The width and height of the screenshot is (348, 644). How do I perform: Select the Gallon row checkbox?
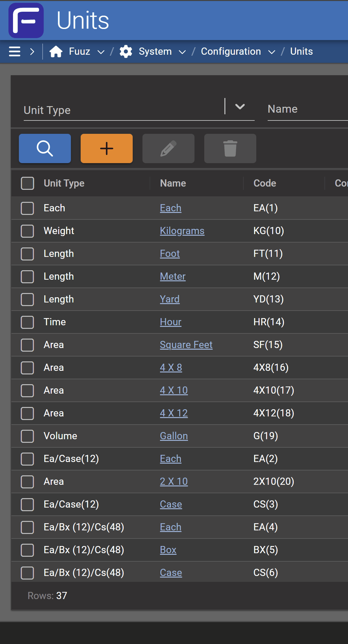click(x=28, y=436)
